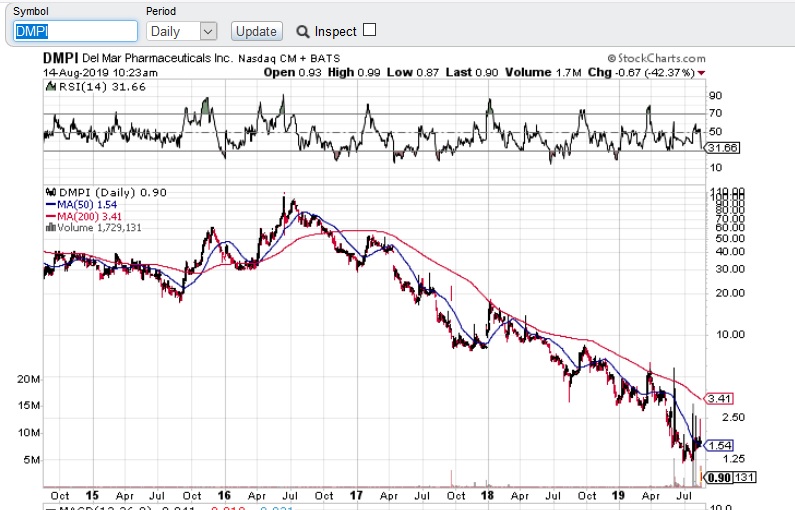Click the 20M volume axis label
Image resolution: width=795 pixels, height=510 pixels.
(28, 379)
